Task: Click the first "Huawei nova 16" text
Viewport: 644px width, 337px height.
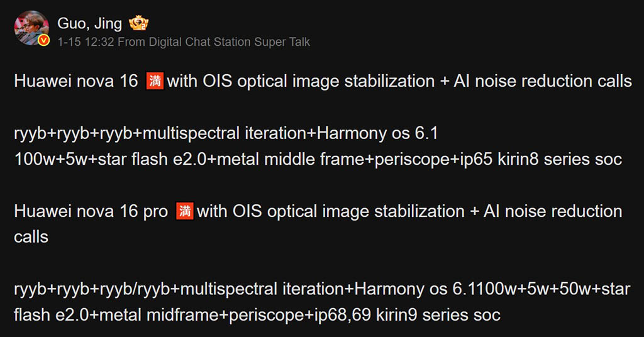Action: [x=75, y=82]
